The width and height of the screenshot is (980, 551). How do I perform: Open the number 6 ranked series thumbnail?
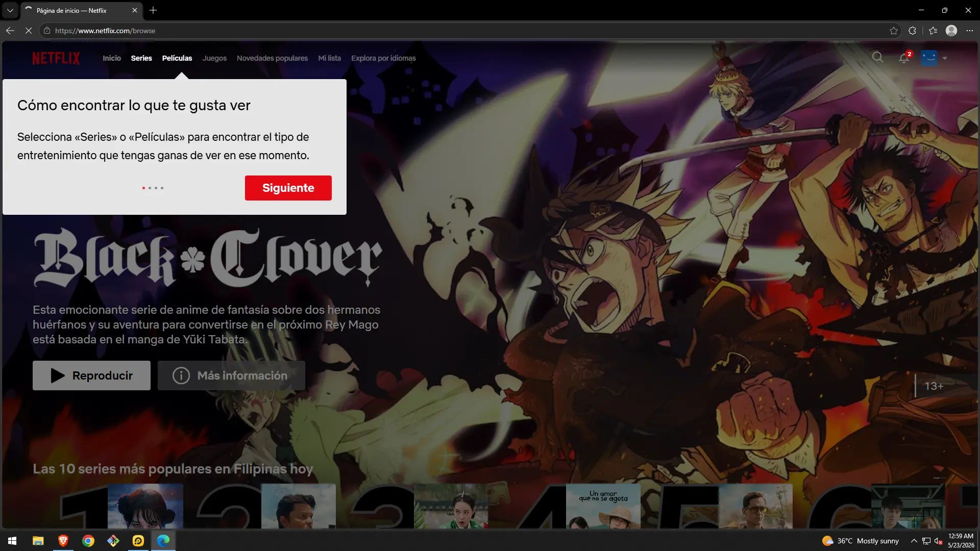pos(908,506)
